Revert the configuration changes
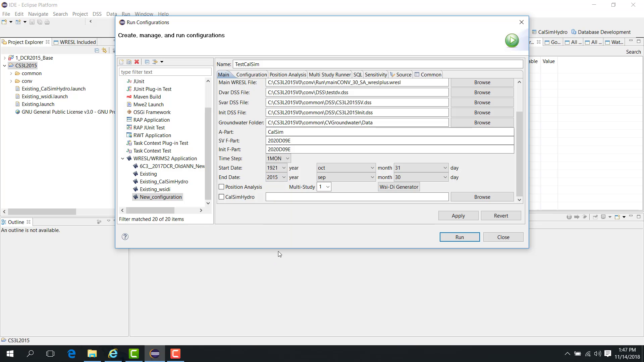The image size is (644, 362). (x=501, y=216)
